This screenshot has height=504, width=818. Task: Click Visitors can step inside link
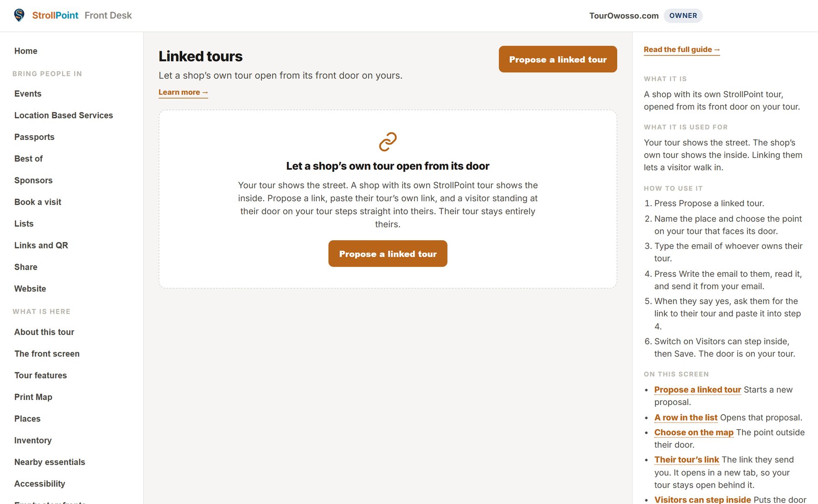(703, 499)
